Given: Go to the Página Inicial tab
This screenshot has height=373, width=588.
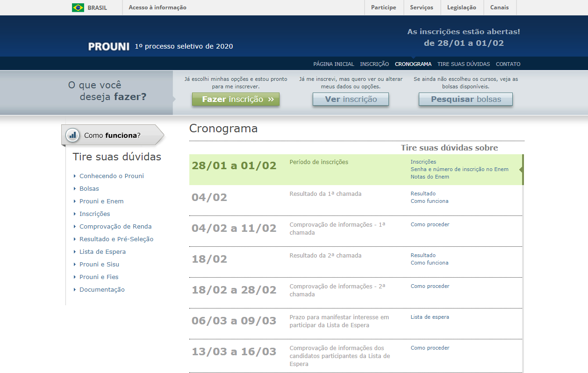Looking at the screenshot, I should (x=334, y=64).
